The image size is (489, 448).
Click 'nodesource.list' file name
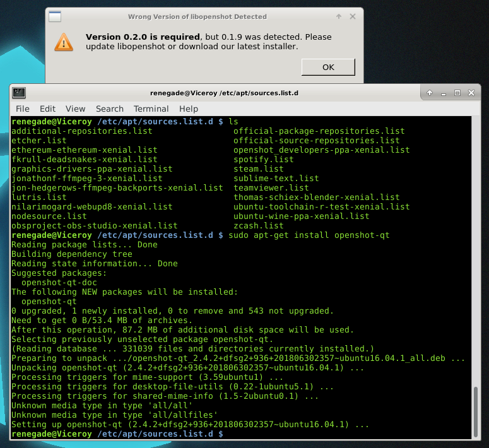49,216
